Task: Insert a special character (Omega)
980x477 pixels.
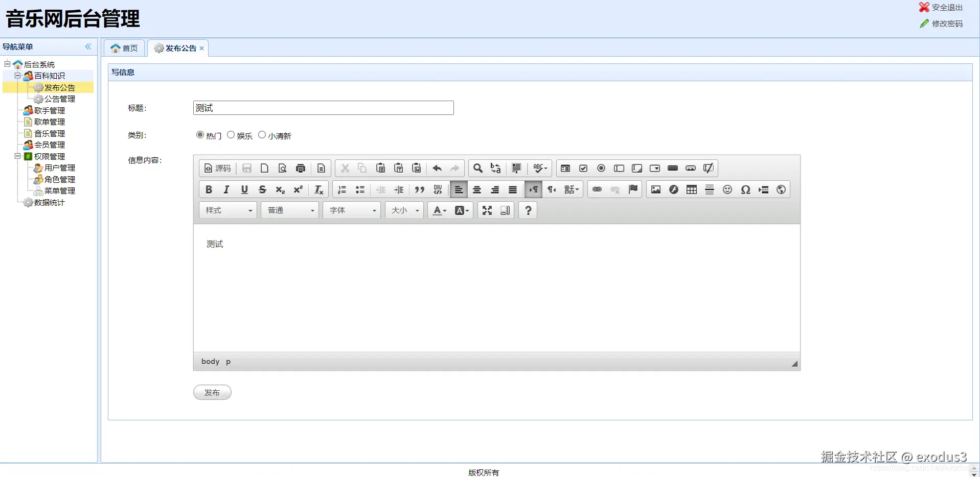Action: (x=745, y=189)
